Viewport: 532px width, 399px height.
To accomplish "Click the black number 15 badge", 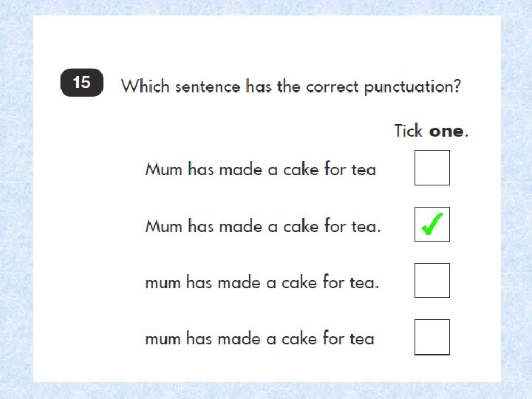I will (x=81, y=83).
